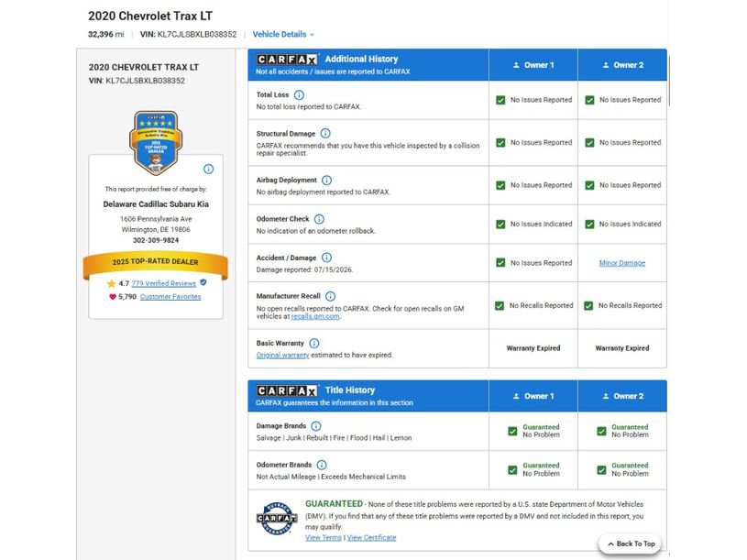Viewport: 747px width, 560px height.
Task: Open Odometer Brands info icon
Action: point(322,465)
